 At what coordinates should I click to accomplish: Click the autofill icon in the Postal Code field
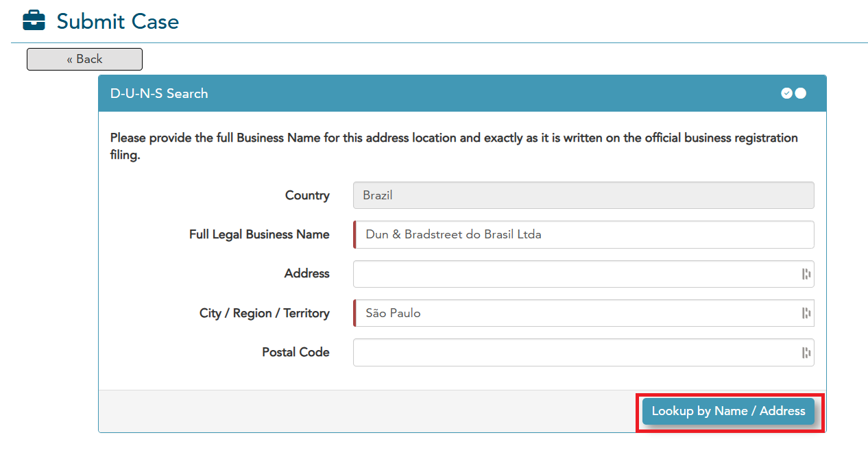click(806, 353)
